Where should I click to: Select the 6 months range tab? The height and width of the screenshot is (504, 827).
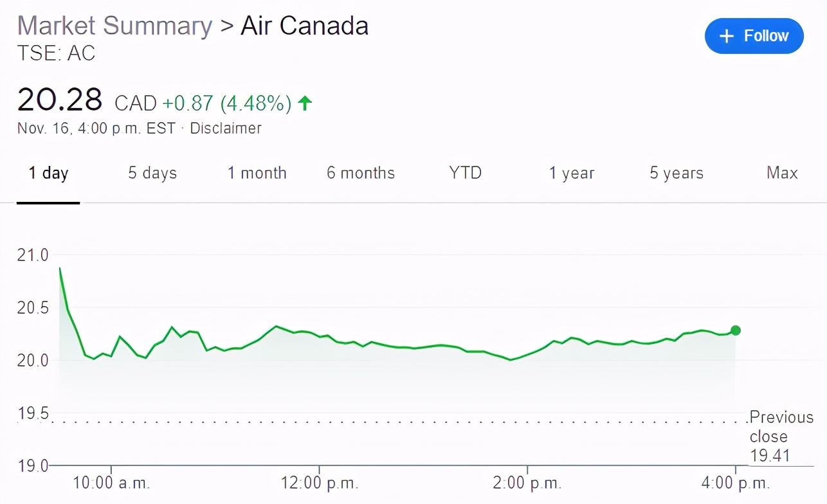coord(361,174)
